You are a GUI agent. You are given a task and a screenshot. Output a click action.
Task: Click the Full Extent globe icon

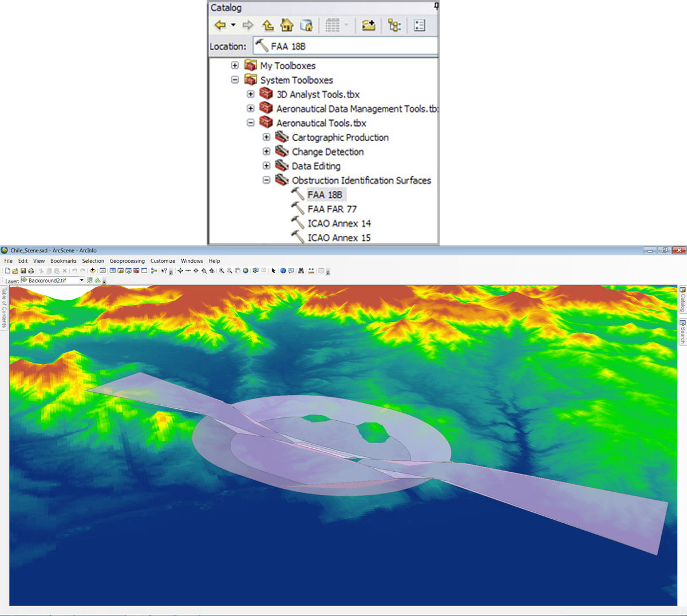[x=246, y=271]
